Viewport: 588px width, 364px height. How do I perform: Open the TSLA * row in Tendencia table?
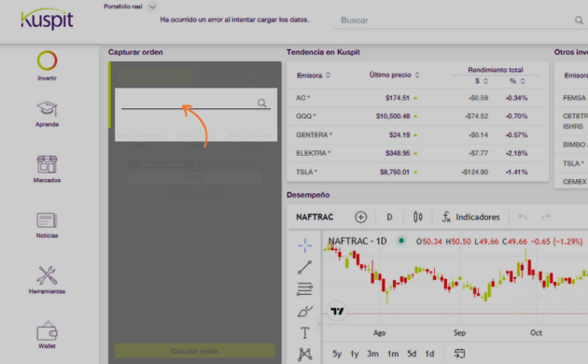click(x=417, y=172)
